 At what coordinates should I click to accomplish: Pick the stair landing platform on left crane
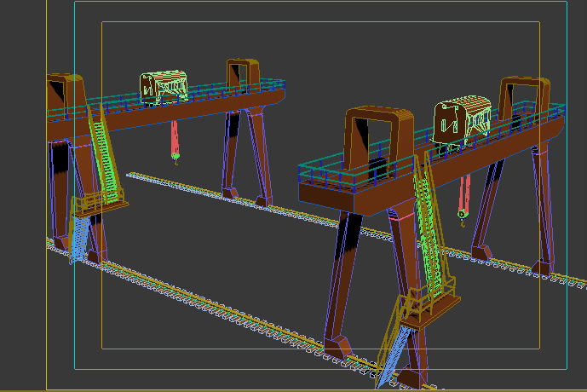[100, 205]
